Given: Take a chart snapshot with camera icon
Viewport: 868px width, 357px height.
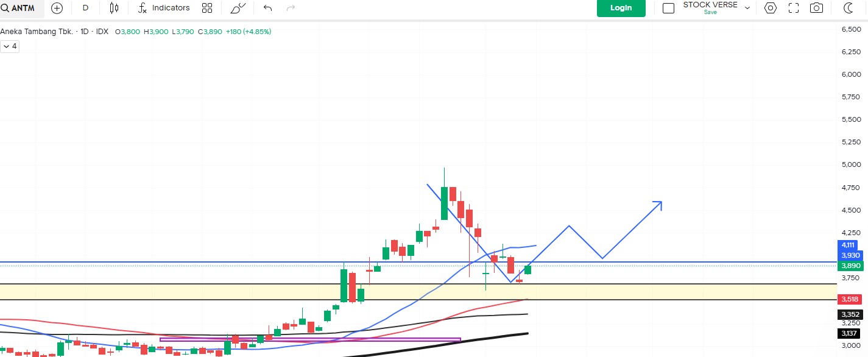Looking at the screenshot, I should coord(816,8).
